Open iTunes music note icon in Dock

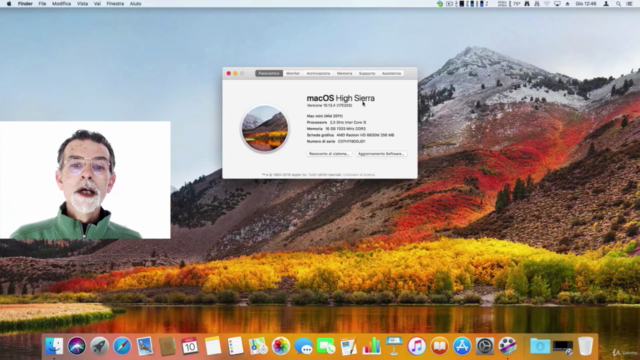coord(417,347)
